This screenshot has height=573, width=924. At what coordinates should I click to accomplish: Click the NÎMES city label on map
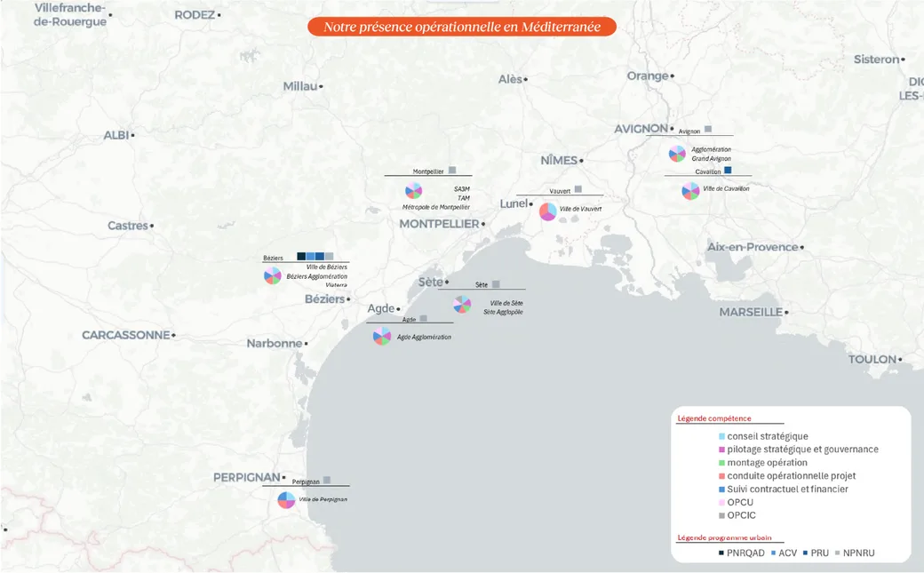(x=559, y=160)
